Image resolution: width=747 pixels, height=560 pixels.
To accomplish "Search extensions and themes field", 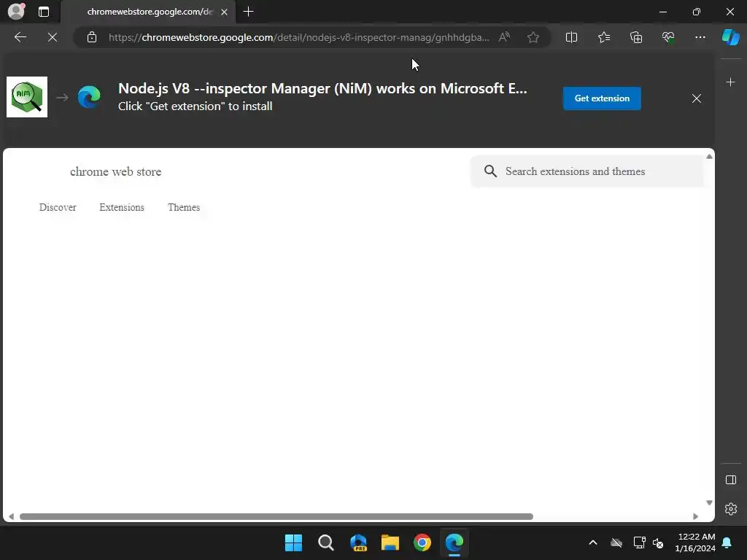I will [x=587, y=171].
